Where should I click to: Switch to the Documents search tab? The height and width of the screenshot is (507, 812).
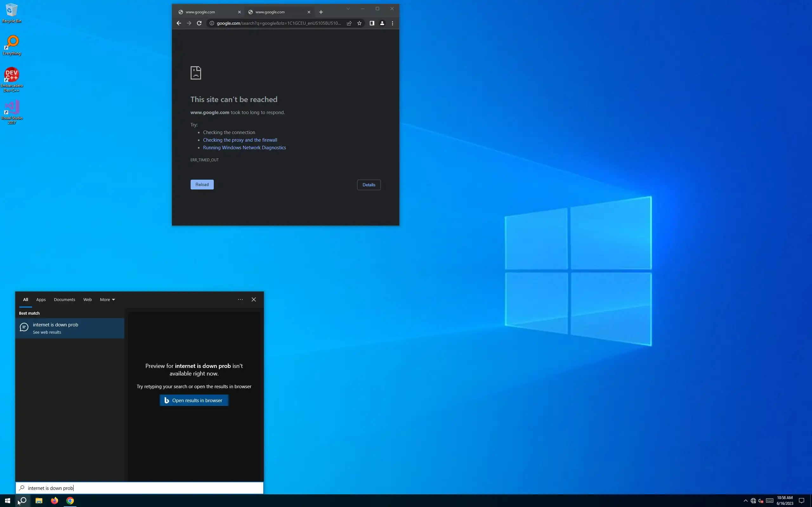pyautogui.click(x=64, y=299)
